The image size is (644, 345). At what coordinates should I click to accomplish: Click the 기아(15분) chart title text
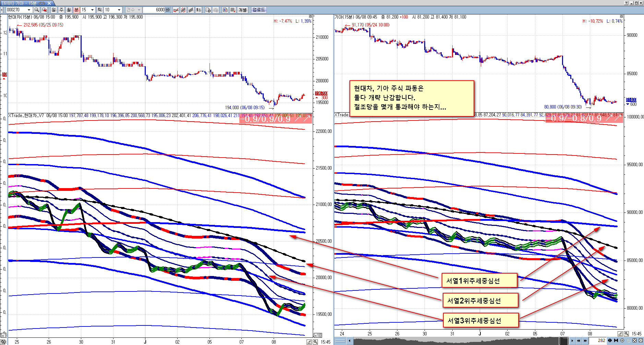click(x=345, y=17)
